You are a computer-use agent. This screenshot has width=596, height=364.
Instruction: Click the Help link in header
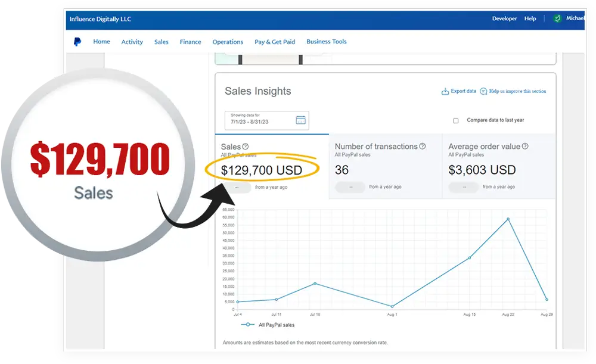click(x=530, y=18)
